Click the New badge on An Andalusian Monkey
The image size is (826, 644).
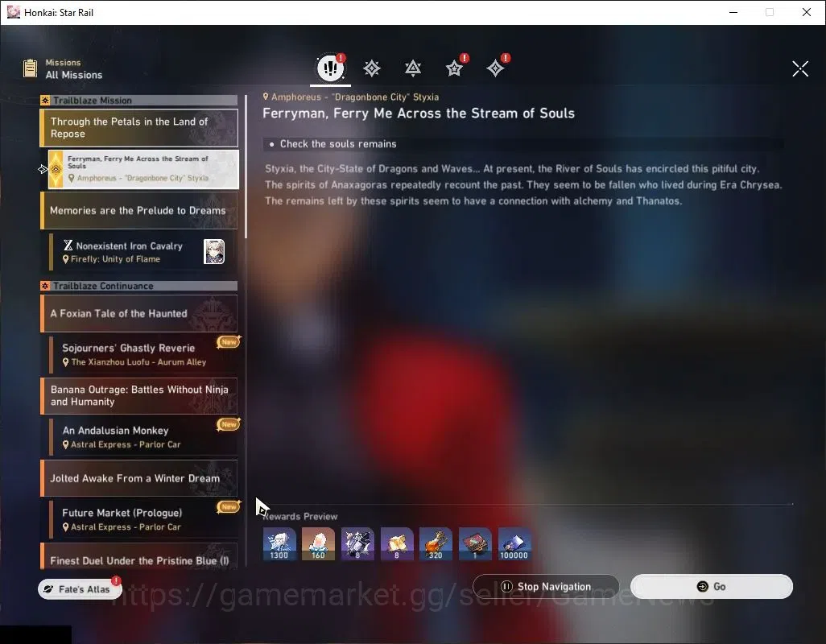click(x=229, y=424)
